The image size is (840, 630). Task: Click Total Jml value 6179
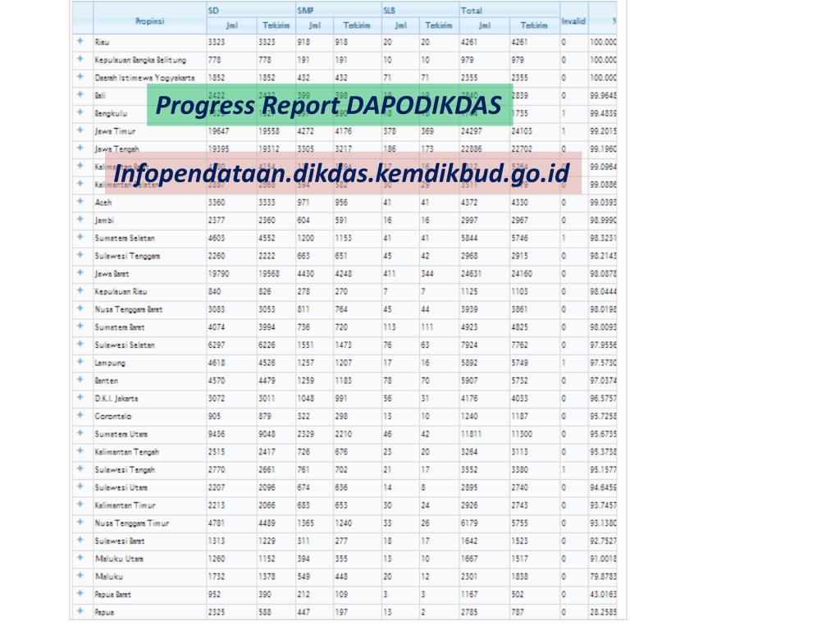(469, 523)
